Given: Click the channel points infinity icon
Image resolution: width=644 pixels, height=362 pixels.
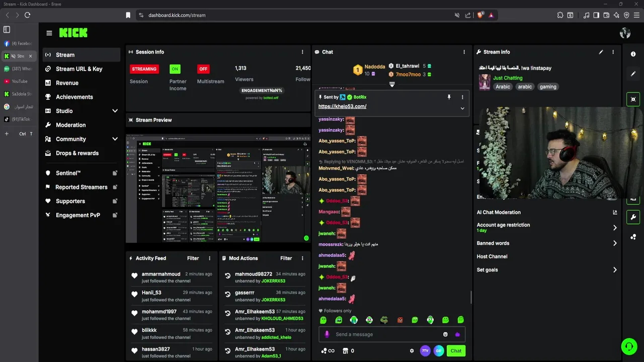Looking at the screenshot, I should point(328,351).
